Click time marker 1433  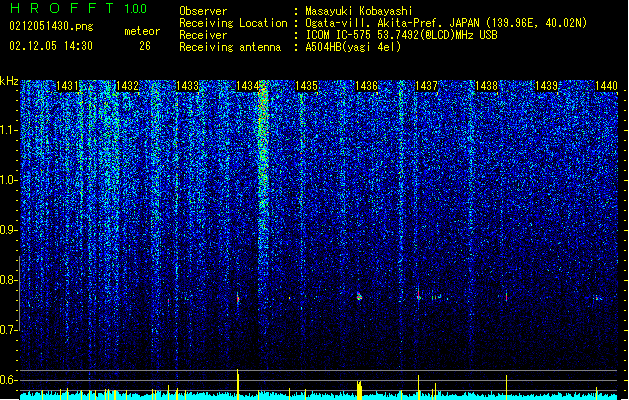[187, 85]
